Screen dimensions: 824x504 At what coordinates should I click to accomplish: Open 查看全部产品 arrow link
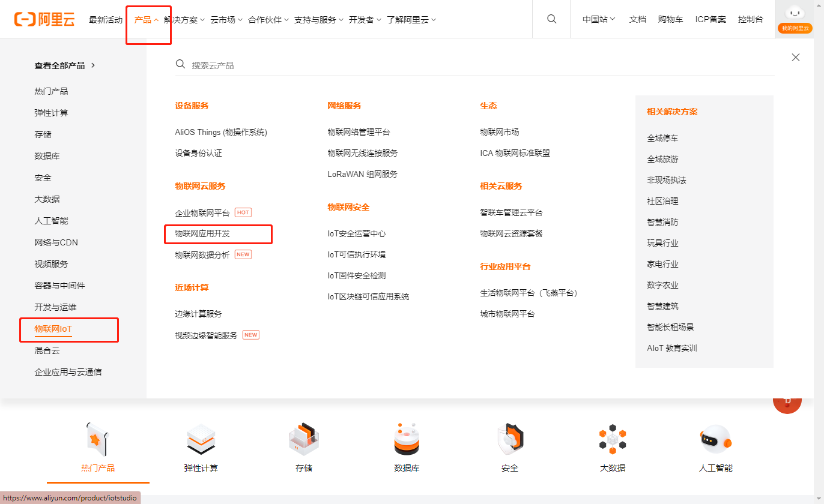65,65
